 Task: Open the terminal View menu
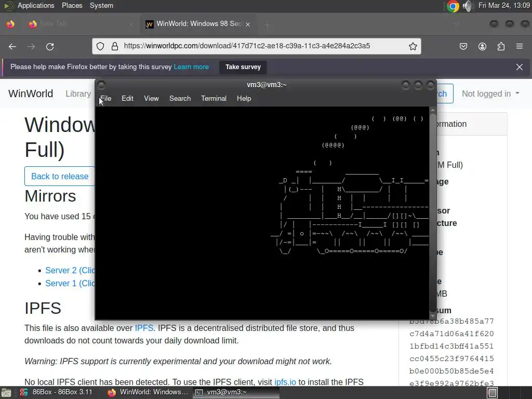pyautogui.click(x=151, y=98)
